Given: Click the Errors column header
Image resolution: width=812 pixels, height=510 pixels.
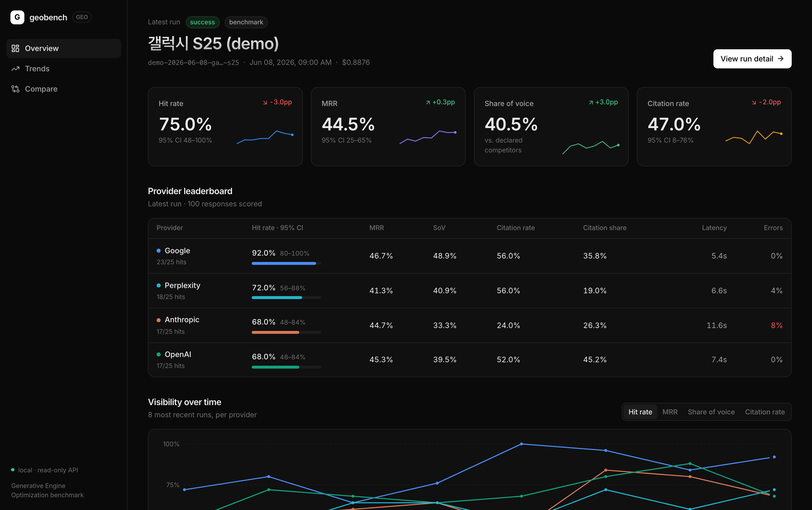Looking at the screenshot, I should tap(773, 228).
